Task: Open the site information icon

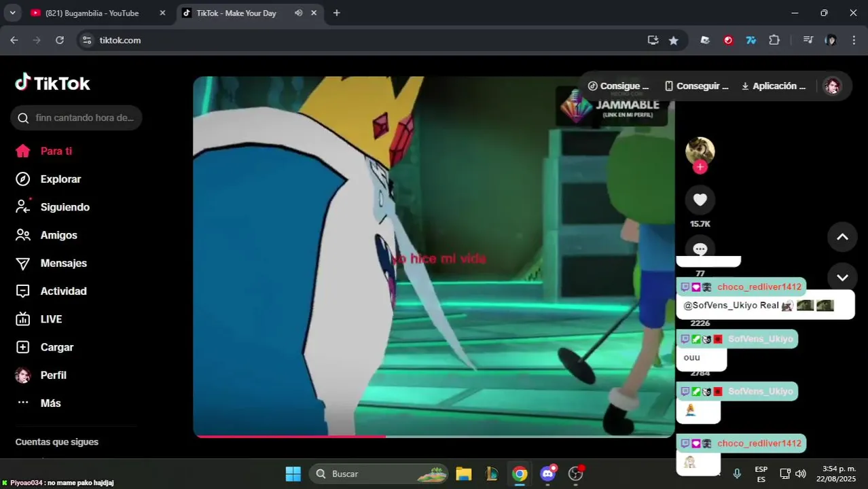Action: [x=87, y=40]
